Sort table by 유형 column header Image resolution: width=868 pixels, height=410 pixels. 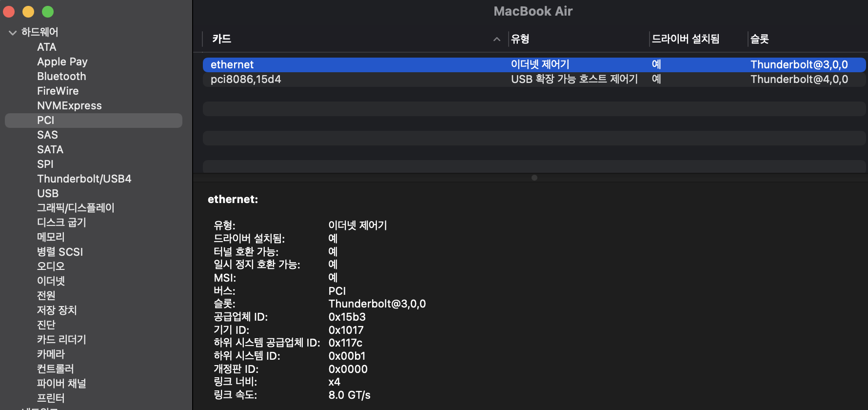520,39
